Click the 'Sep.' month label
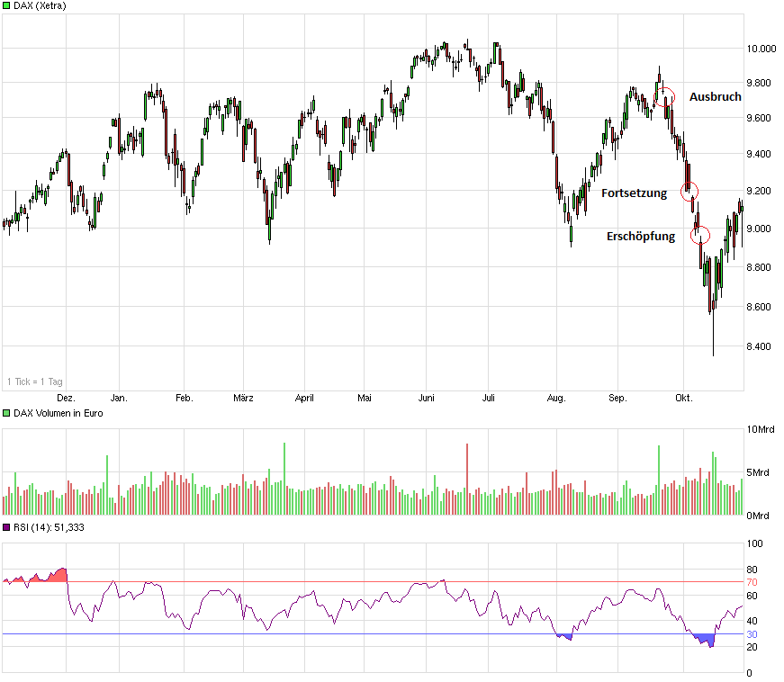The width and height of the screenshot is (784, 682). (617, 399)
